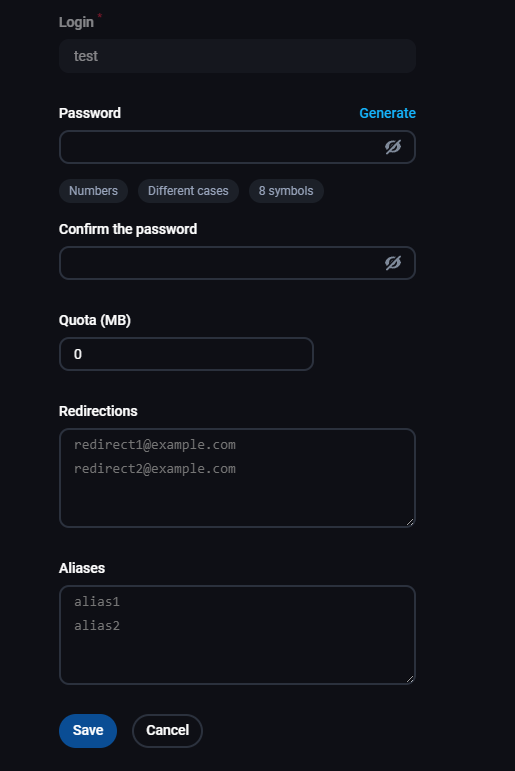The height and width of the screenshot is (771, 515).
Task: Grab the Aliases textarea resize handle
Action: tap(410, 679)
